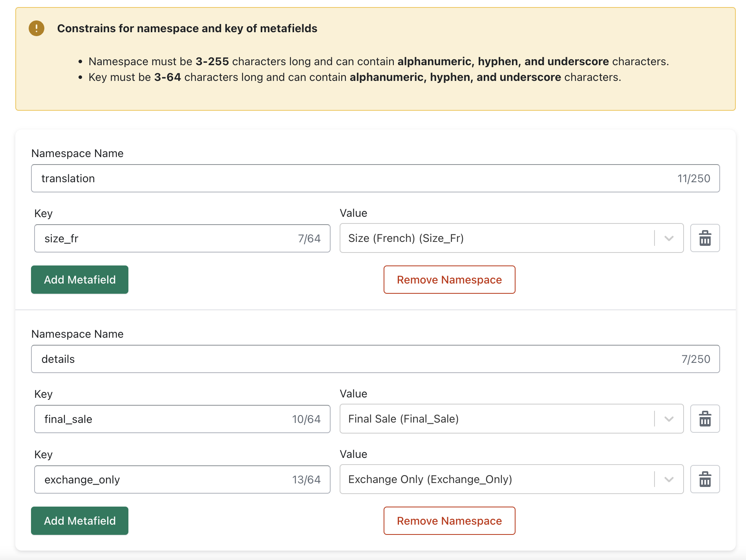The width and height of the screenshot is (746, 560).
Task: Click the 'Exchange Only (Exchange_Only)' value text
Action: [430, 479]
